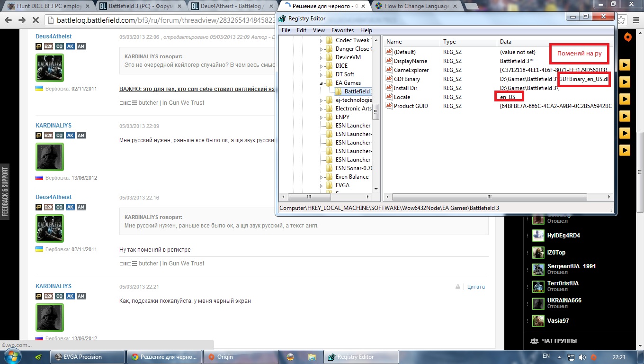Click the string value icon beside DisplayName
Image resolution: width=644 pixels, height=364 pixels.
(389, 61)
